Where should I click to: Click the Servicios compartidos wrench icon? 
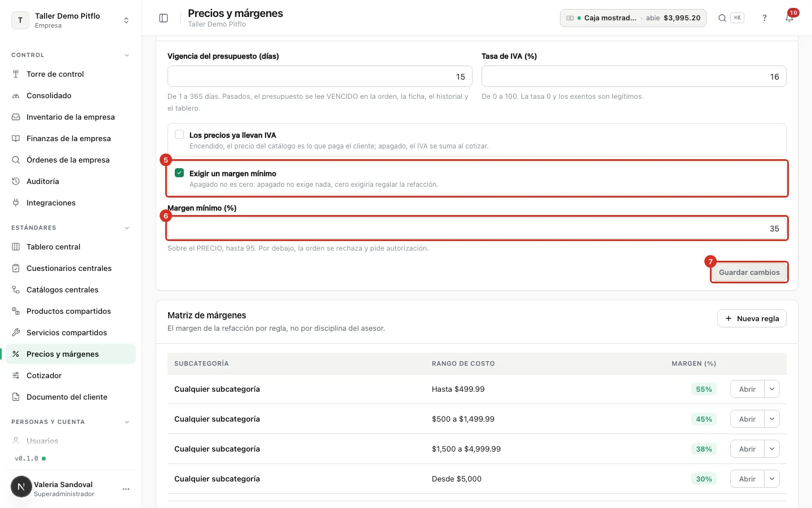click(x=16, y=332)
